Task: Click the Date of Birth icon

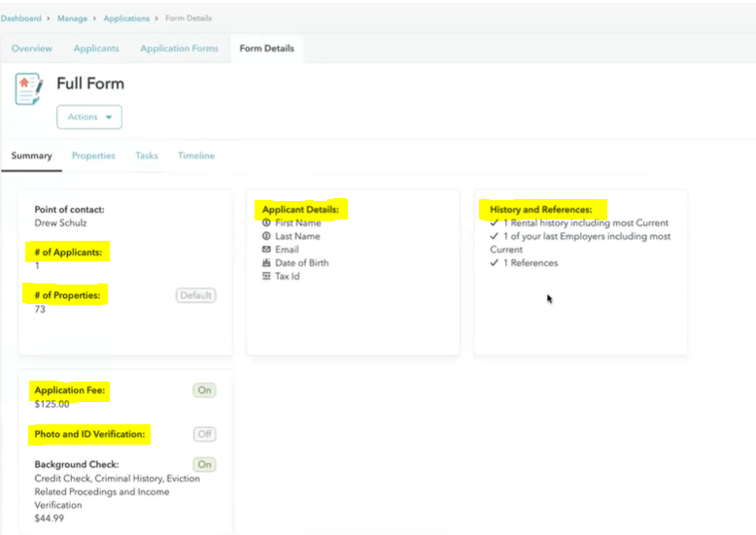Action: pyautogui.click(x=267, y=263)
